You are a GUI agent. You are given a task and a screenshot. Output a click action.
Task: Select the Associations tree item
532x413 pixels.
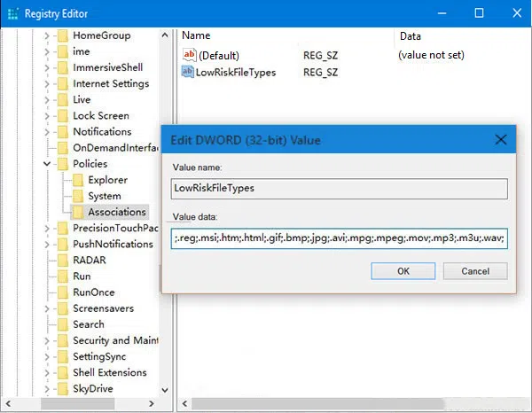(x=117, y=213)
